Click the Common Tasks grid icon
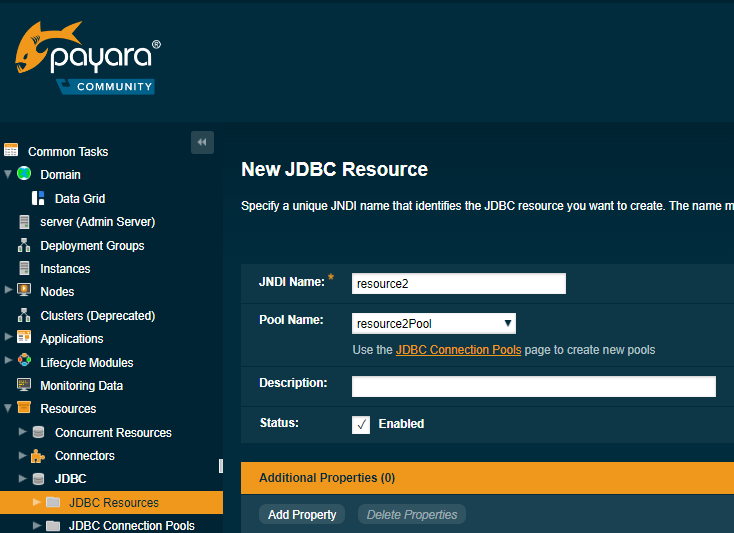The width and height of the screenshot is (734, 533). [11, 151]
